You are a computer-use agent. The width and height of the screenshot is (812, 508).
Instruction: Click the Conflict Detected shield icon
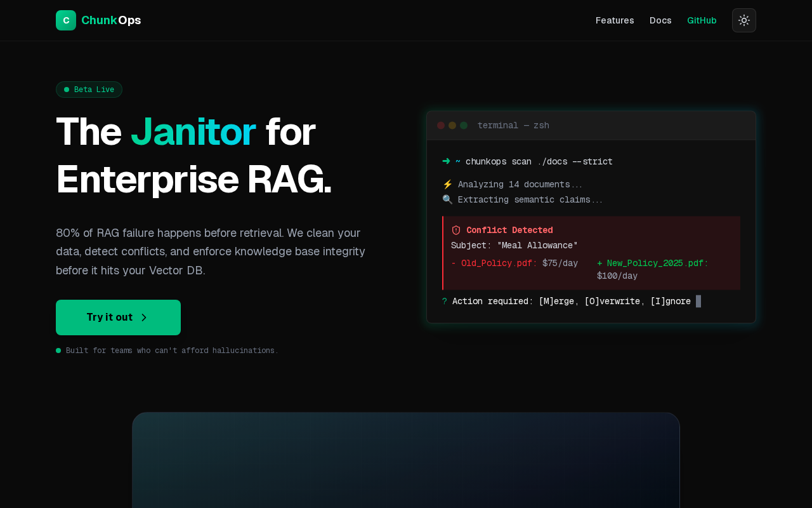tap(455, 230)
